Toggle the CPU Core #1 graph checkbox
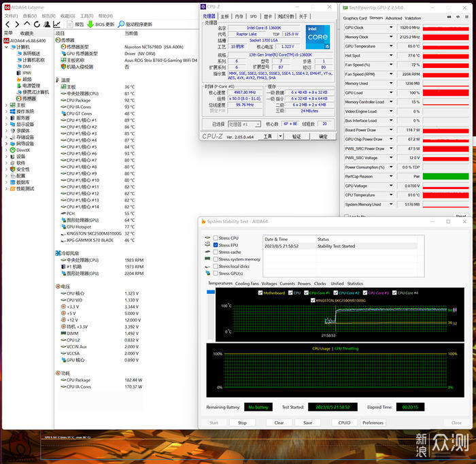The height and width of the screenshot is (464, 476). pyautogui.click(x=306, y=293)
